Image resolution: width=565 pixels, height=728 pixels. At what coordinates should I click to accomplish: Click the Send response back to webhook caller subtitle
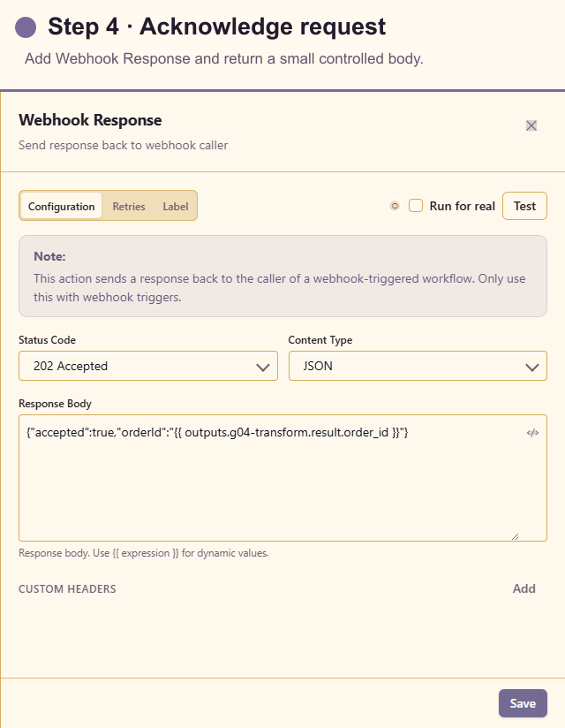coord(123,145)
